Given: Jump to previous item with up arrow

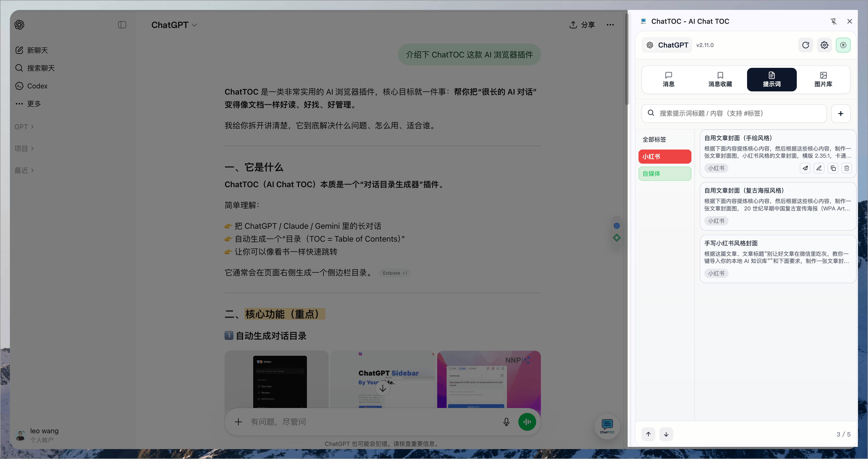Looking at the screenshot, I should point(648,434).
